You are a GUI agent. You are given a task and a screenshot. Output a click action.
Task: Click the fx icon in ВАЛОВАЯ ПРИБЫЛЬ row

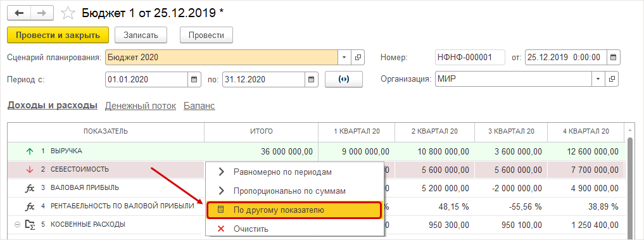click(x=30, y=188)
